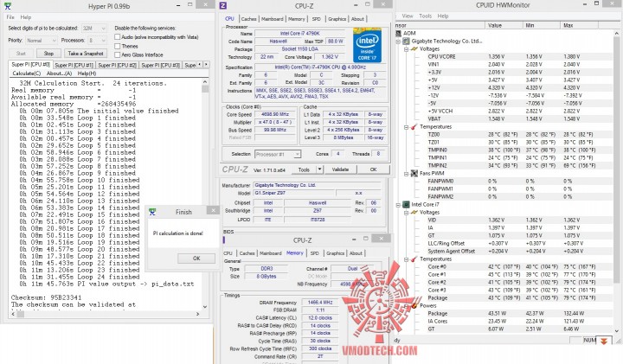
Task: Click the Intel Core i7 chip icon in HWMonitor
Action: pyautogui.click(x=406, y=204)
